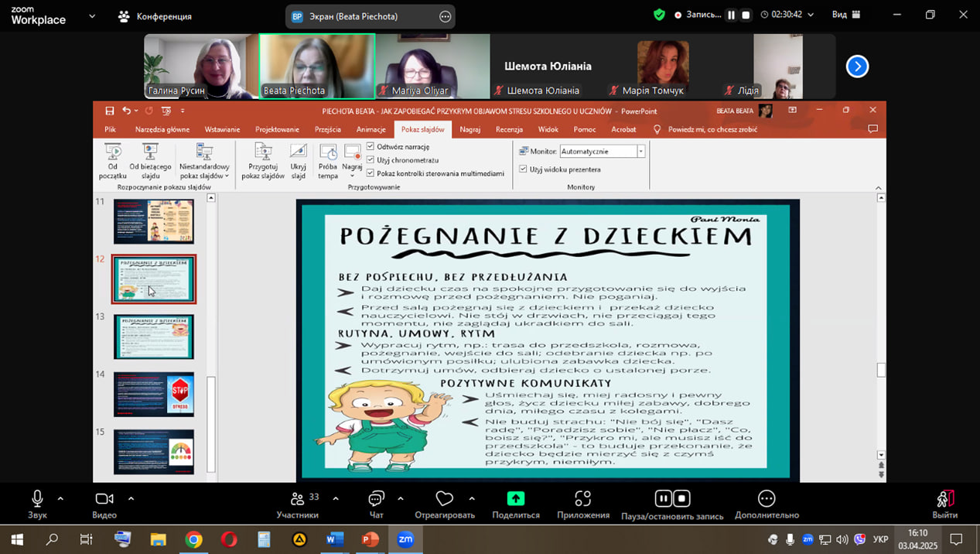Click the React heart icon
This screenshot has width=980, height=554.
click(x=444, y=499)
